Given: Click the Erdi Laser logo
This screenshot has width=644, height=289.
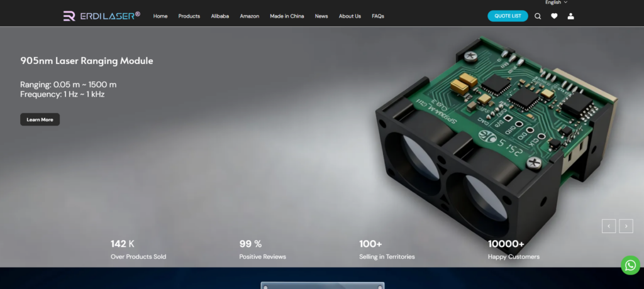Looking at the screenshot, I should [101, 16].
